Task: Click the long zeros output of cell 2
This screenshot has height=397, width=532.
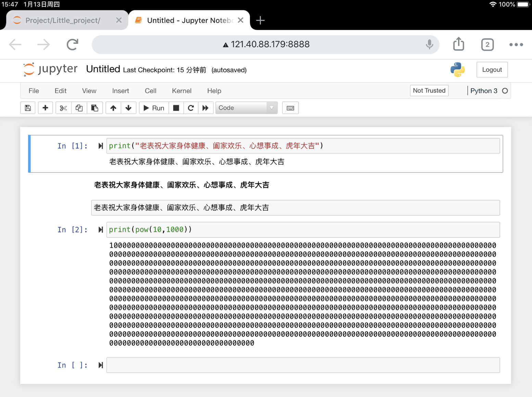Action: coord(303,294)
